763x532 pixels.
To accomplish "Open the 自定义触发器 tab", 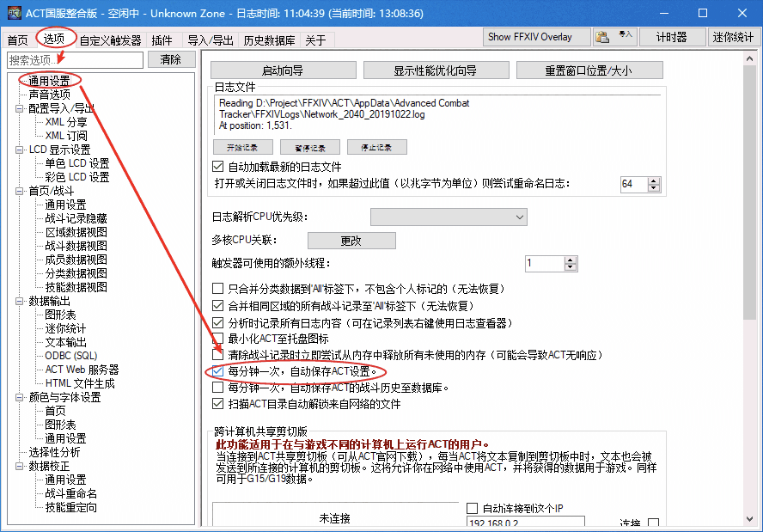I will [x=111, y=40].
